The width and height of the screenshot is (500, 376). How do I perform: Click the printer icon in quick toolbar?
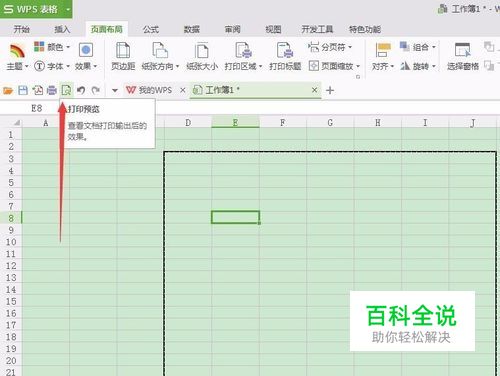point(52,90)
